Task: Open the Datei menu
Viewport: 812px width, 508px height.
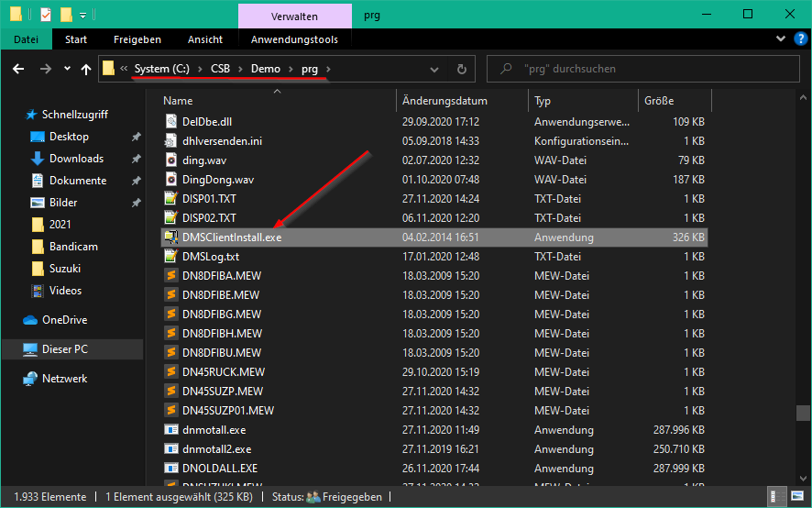Action: (x=27, y=39)
